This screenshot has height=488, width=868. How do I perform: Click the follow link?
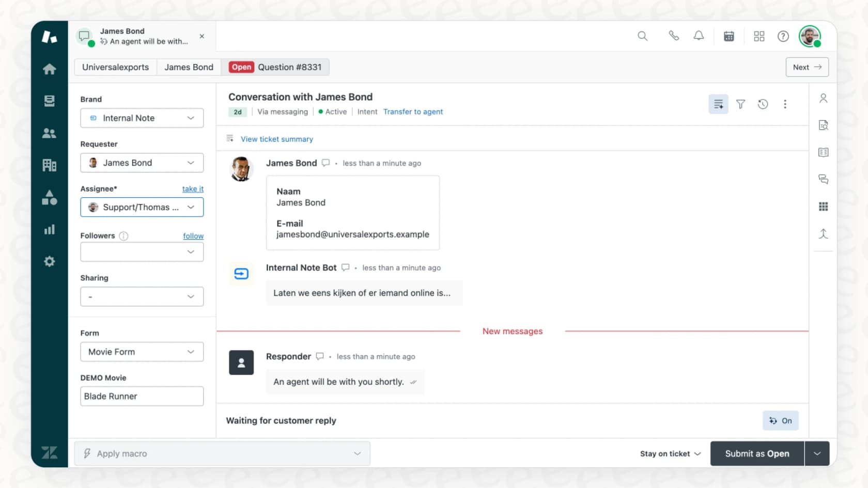(193, 235)
